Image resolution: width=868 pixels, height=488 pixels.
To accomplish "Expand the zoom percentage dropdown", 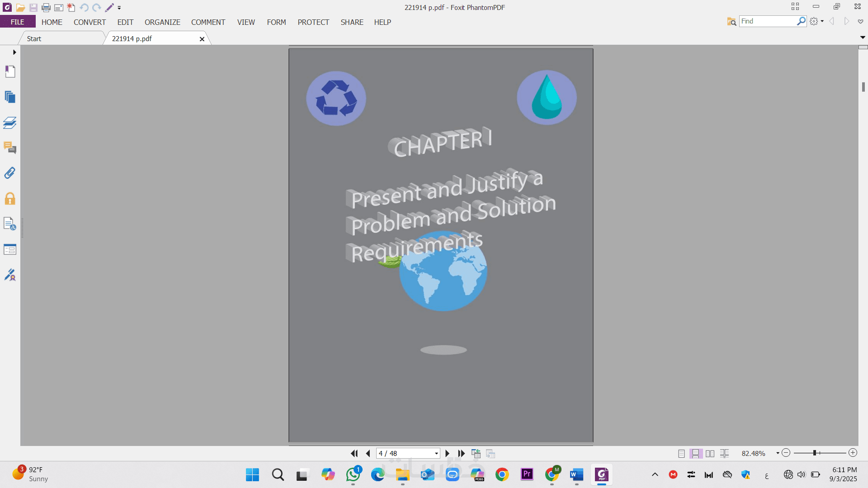I will click(x=778, y=453).
